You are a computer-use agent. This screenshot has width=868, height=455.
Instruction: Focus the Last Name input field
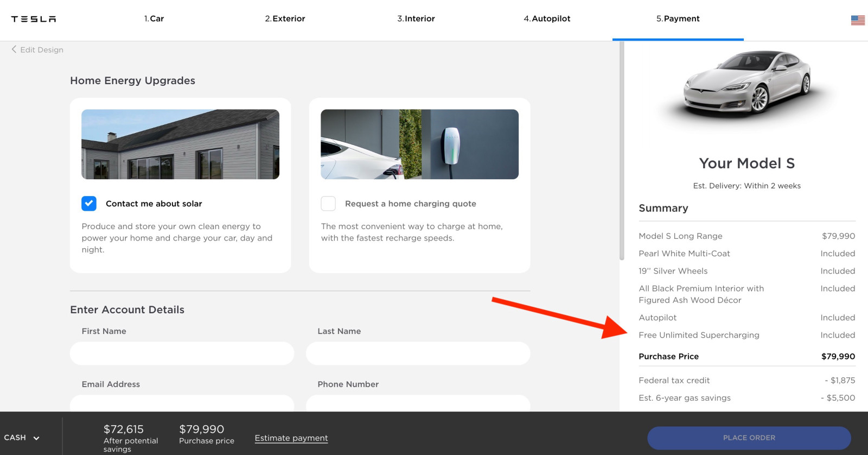(x=418, y=353)
